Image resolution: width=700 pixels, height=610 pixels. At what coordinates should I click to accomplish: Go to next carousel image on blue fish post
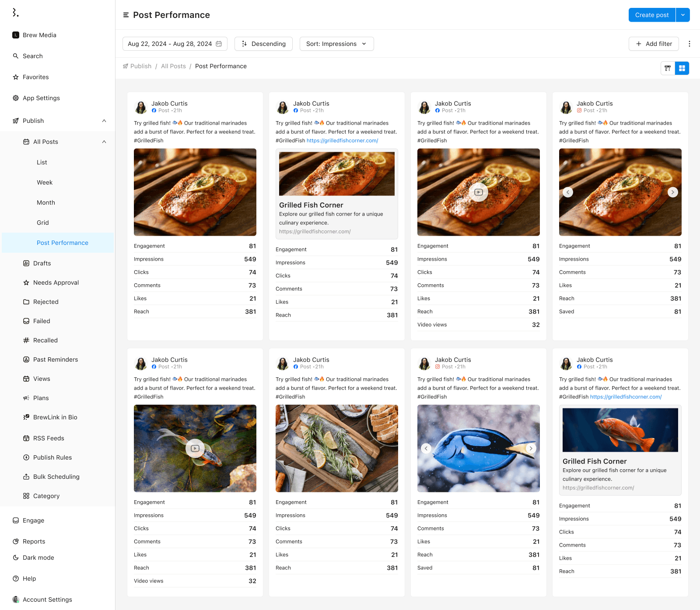click(531, 448)
